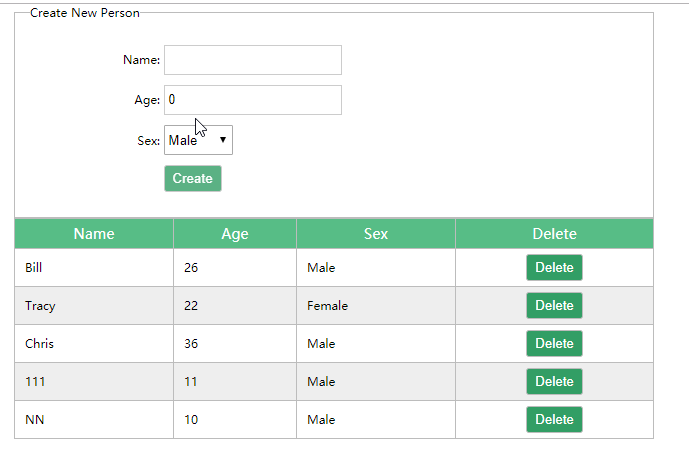Delete the NN row
The height and width of the screenshot is (468, 689).
click(554, 420)
